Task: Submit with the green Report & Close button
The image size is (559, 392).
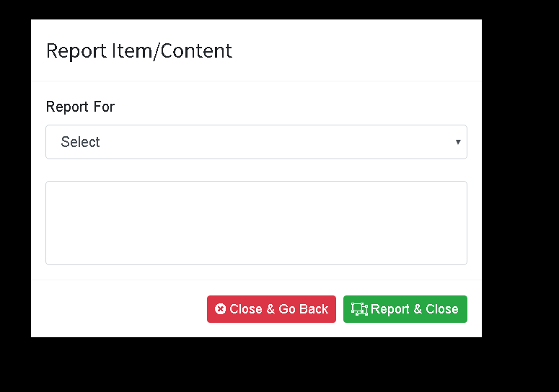Action: [405, 309]
